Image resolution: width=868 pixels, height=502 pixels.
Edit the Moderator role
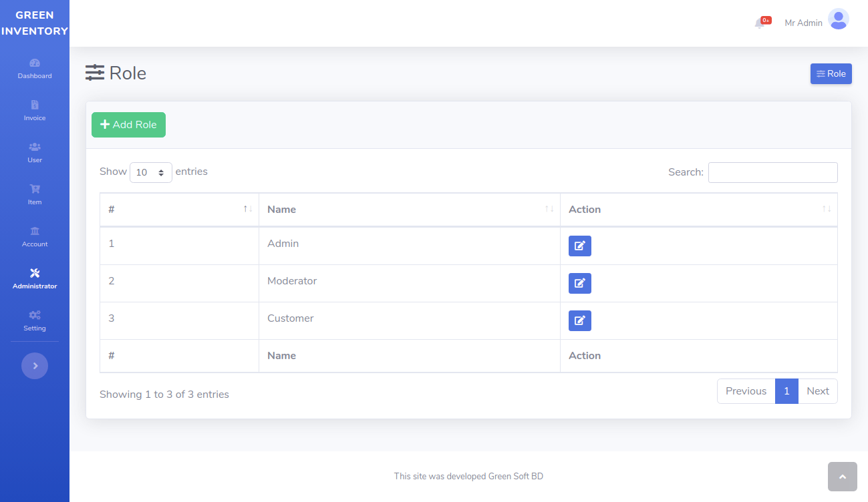[x=579, y=283]
